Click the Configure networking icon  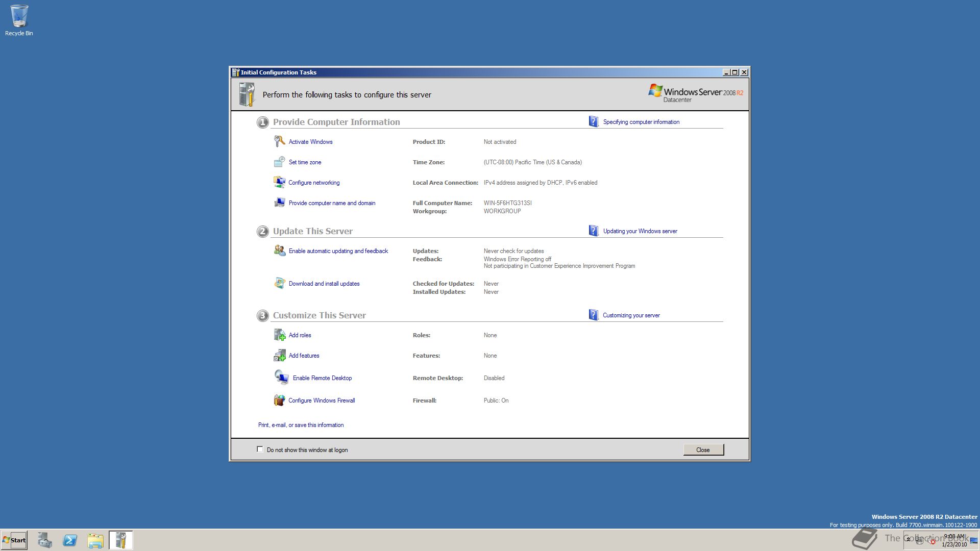coord(279,182)
